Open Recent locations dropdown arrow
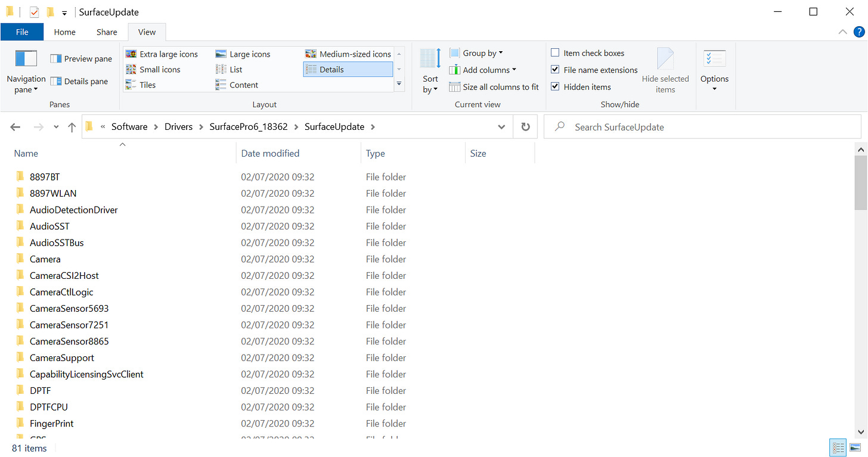The height and width of the screenshot is (457, 868). 56,127
